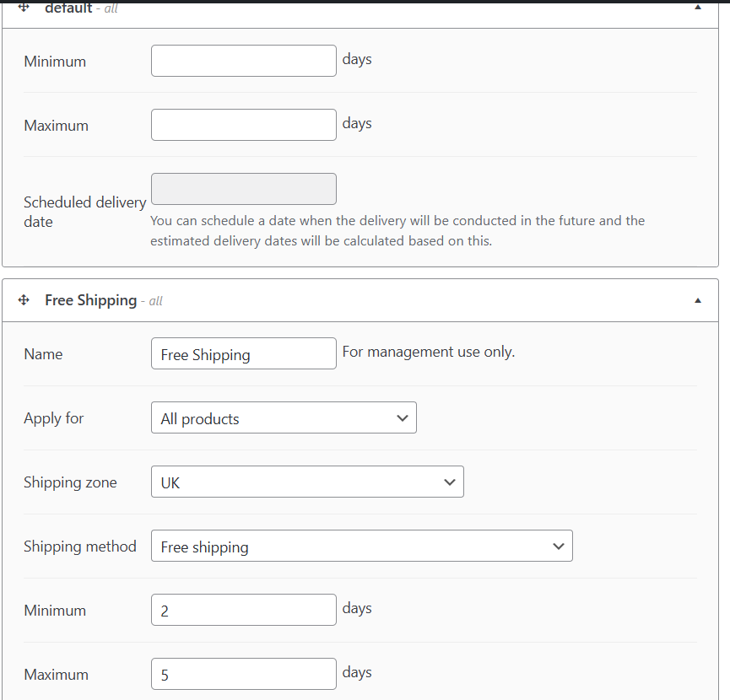Click the Scheduled delivery date label
The width and height of the screenshot is (730, 700).
[84, 212]
